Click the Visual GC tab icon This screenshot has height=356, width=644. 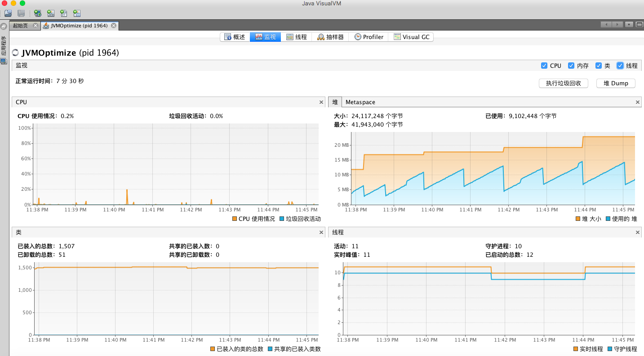(397, 37)
